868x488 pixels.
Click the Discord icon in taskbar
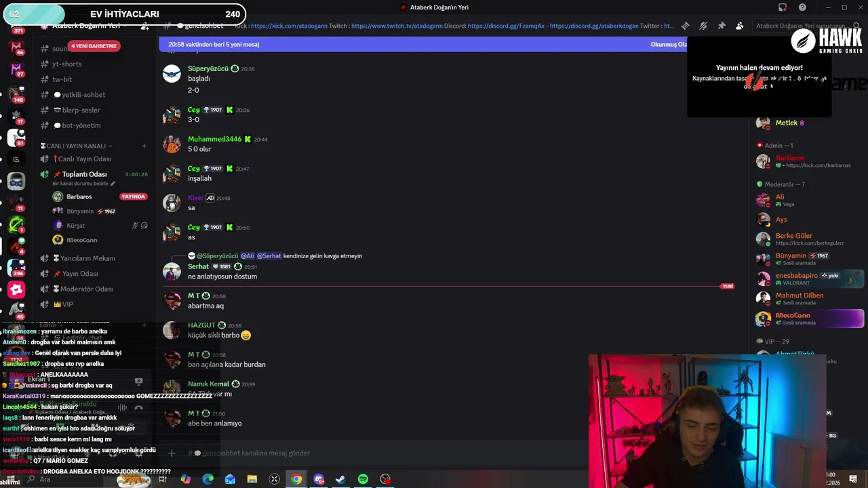tap(319, 479)
